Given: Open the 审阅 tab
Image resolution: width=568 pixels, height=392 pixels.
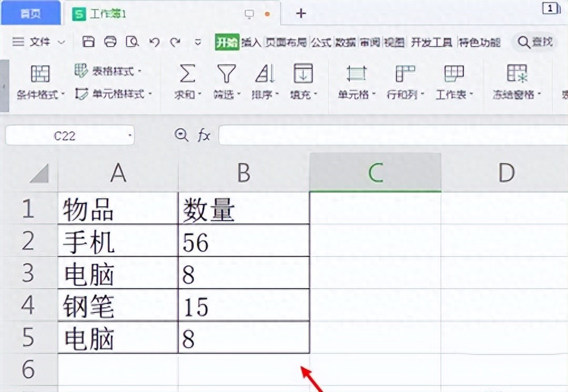Looking at the screenshot, I should coord(370,43).
